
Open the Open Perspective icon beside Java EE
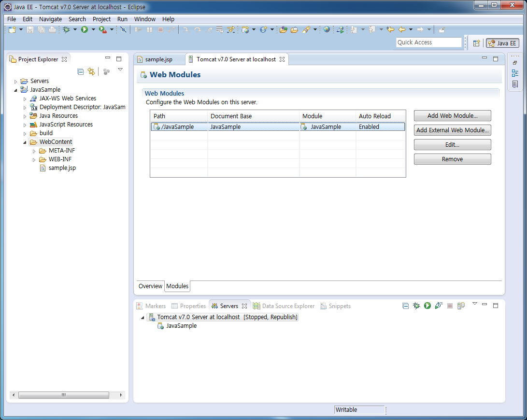click(x=476, y=43)
